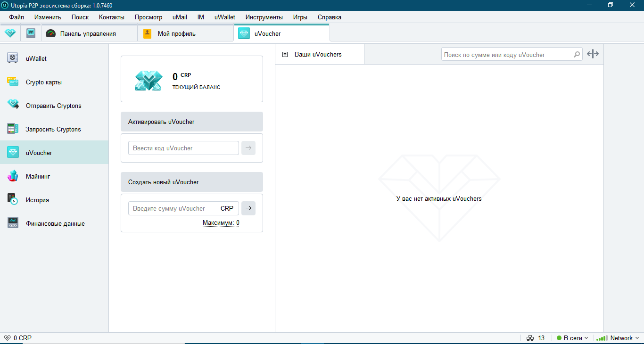The height and width of the screenshot is (344, 644).
Task: Open the Поиск menu
Action: point(80,17)
